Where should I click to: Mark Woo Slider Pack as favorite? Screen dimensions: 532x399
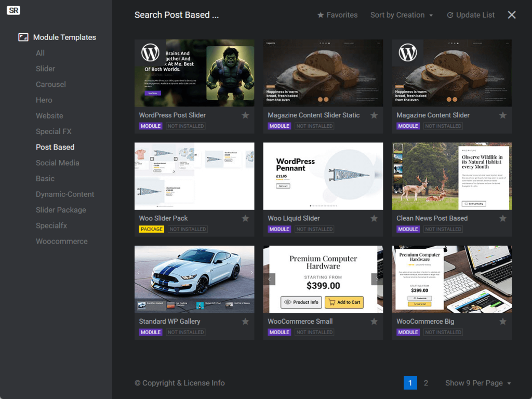(x=245, y=219)
